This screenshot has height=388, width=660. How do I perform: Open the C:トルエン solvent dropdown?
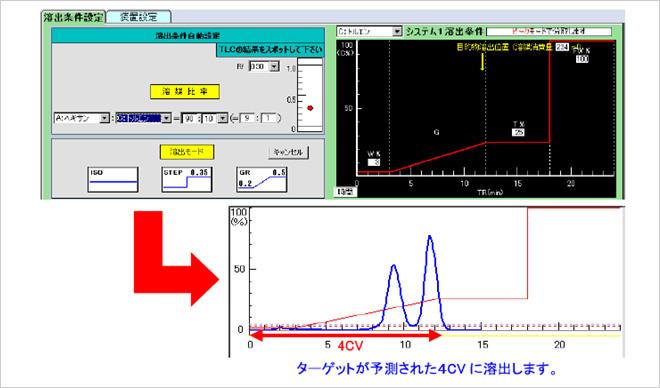click(397, 32)
